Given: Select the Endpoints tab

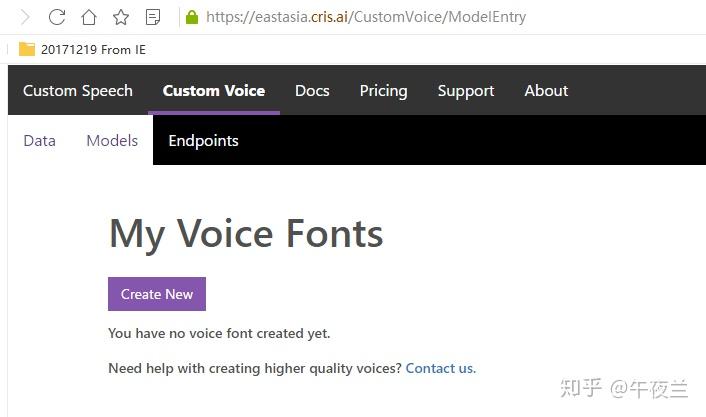Looking at the screenshot, I should [203, 141].
